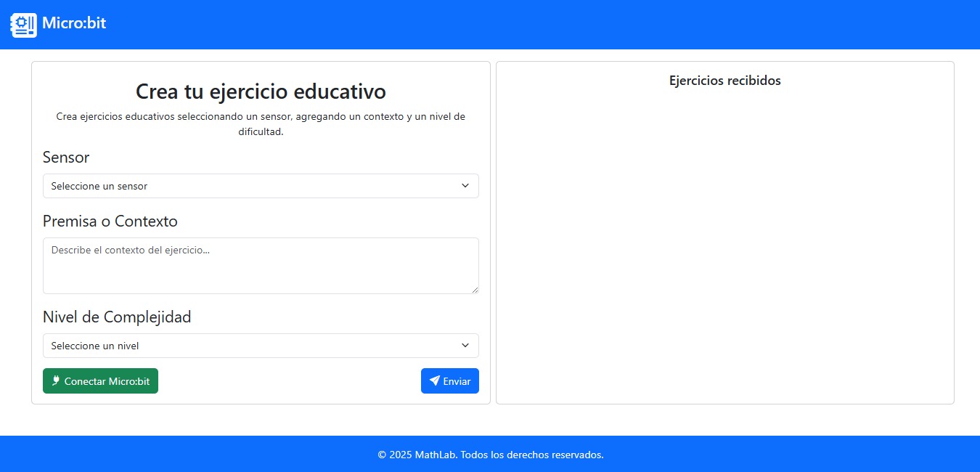Click the 'Nivel de Complejidad' label
This screenshot has height=472, width=980.
[117, 317]
